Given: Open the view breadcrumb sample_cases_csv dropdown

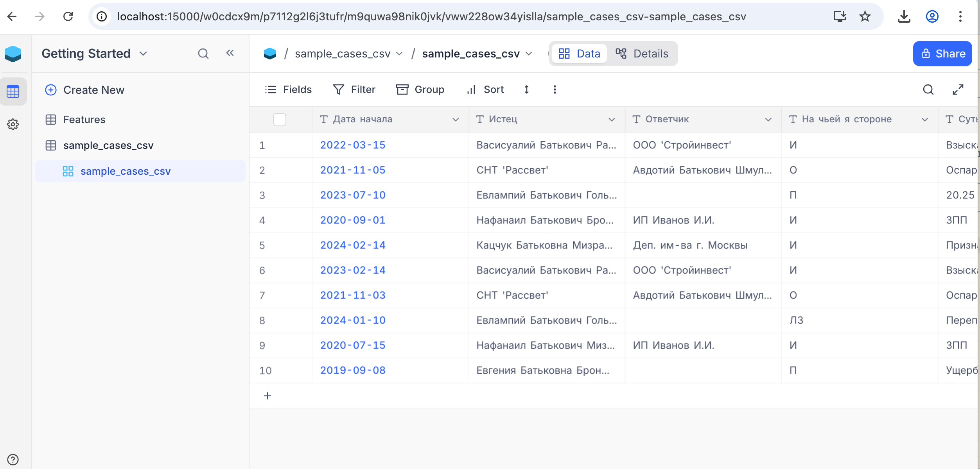Looking at the screenshot, I should point(529,54).
